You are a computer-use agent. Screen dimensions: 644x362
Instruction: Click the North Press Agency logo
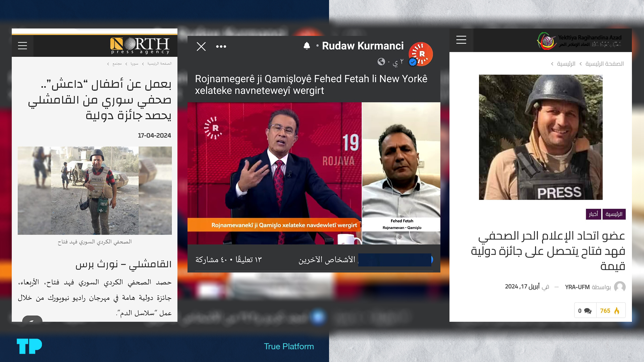coord(140,46)
